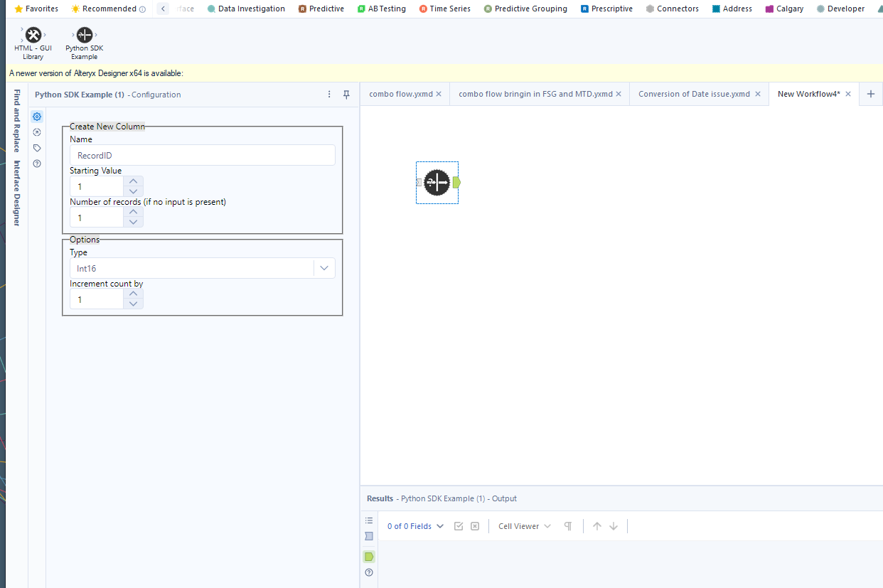Screen dimensions: 883x588
Task: Open a new workflow with the plus button
Action: (x=870, y=93)
